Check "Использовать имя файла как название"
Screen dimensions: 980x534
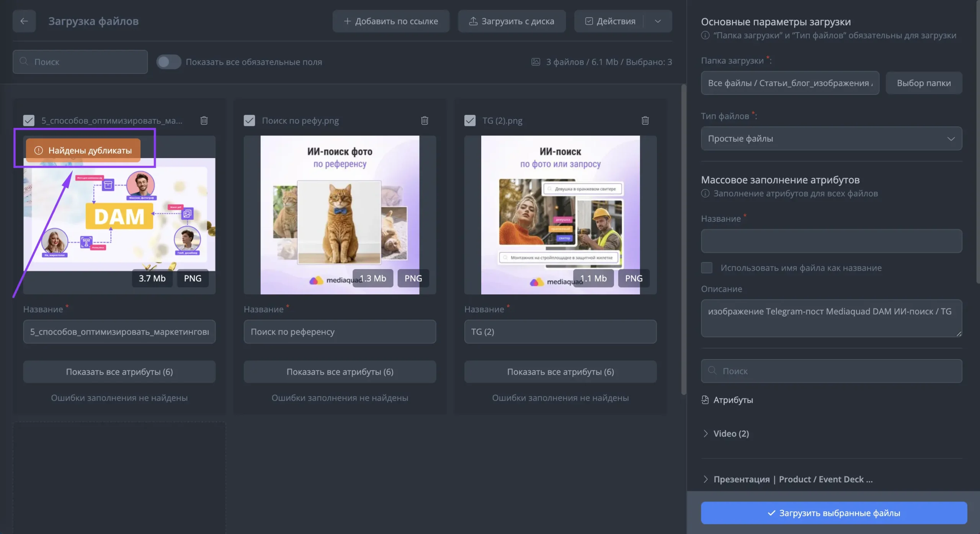707,268
